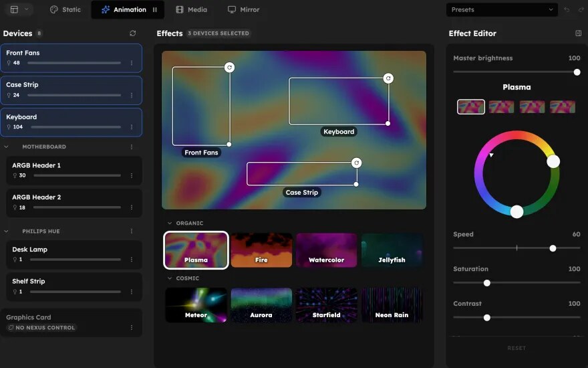Viewport: 588px width, 368px height.
Task: Click the Speed slider handle
Action: (x=553, y=248)
